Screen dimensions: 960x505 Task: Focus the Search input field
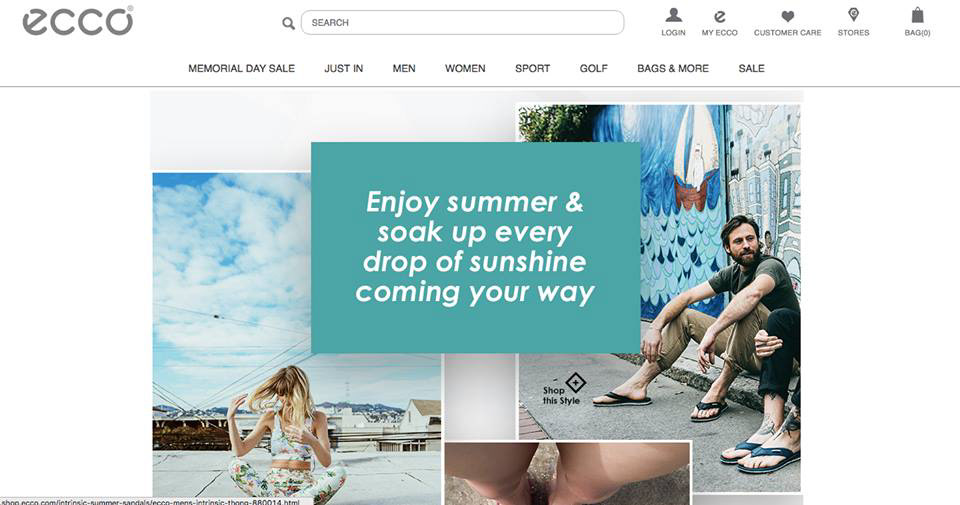tap(462, 23)
